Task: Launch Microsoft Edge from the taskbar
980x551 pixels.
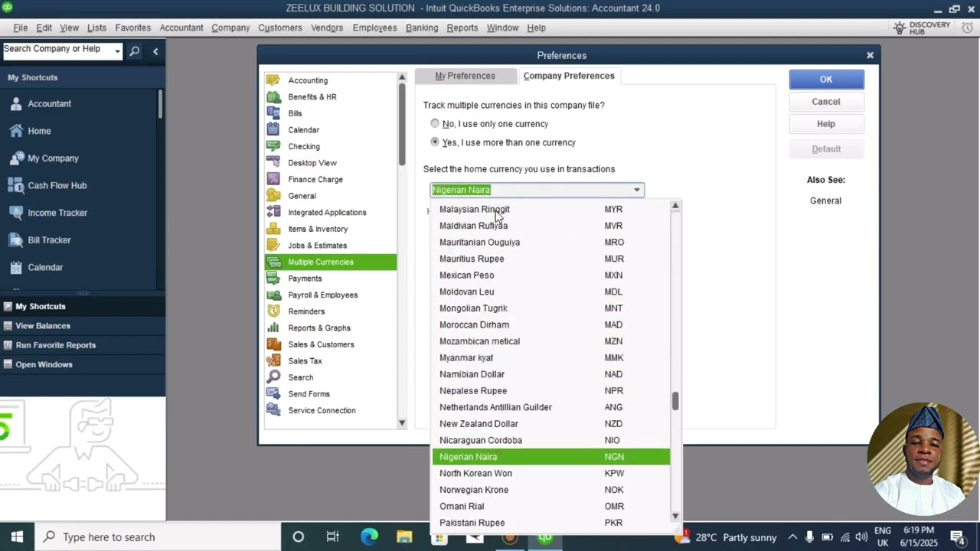Action: pyautogui.click(x=369, y=536)
